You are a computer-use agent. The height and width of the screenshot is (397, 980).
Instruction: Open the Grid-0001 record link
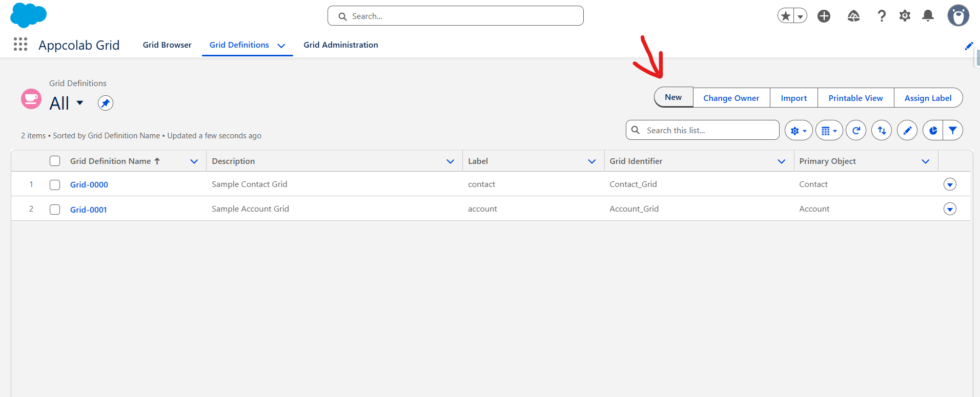[x=89, y=210]
